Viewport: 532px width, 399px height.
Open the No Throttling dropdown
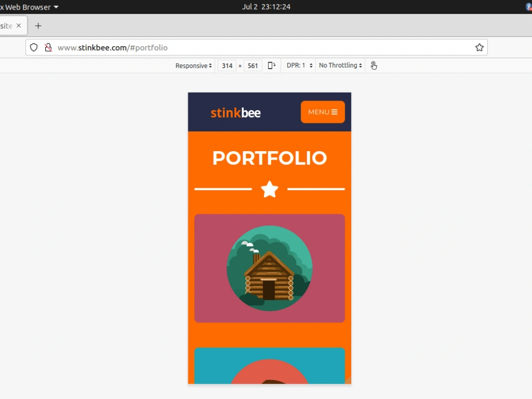[340, 65]
